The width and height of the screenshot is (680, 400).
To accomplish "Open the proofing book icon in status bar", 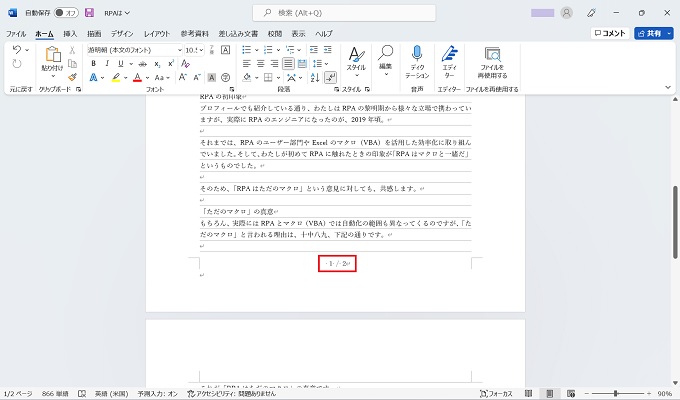I will (82, 393).
